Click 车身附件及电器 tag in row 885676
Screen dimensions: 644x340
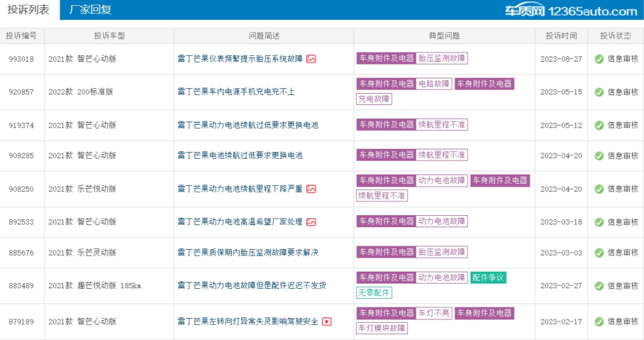tap(387, 252)
